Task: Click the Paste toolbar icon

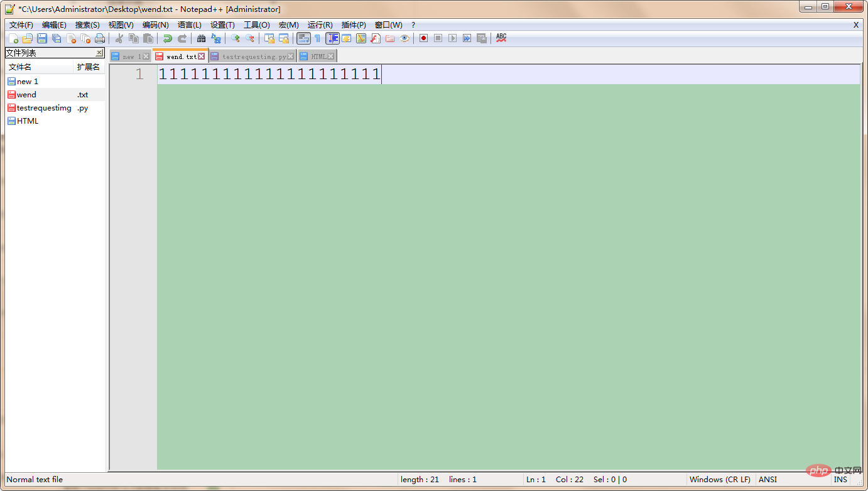Action: 148,38
